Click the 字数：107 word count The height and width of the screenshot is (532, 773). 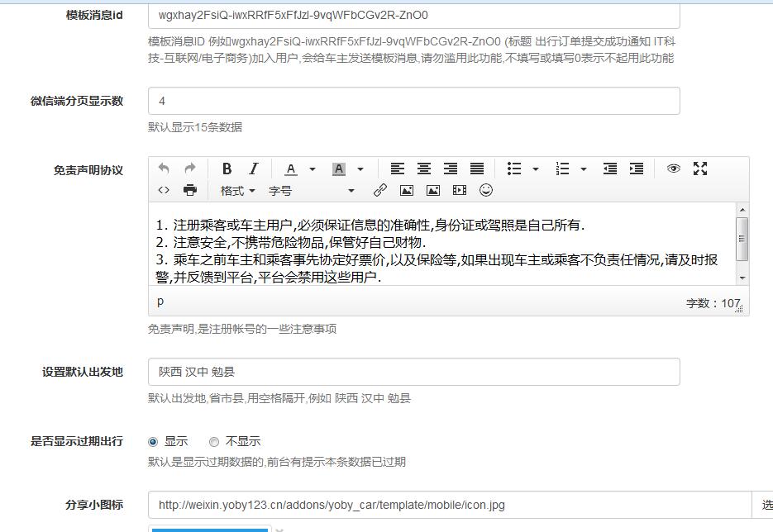click(713, 303)
